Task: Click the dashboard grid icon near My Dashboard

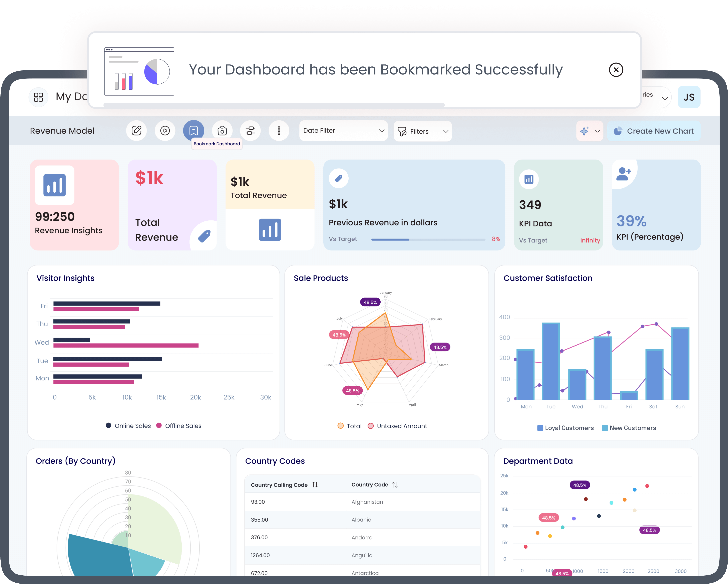Action: click(x=38, y=97)
